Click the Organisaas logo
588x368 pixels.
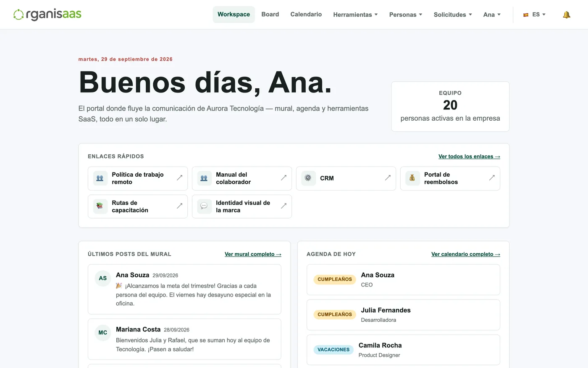(x=47, y=15)
